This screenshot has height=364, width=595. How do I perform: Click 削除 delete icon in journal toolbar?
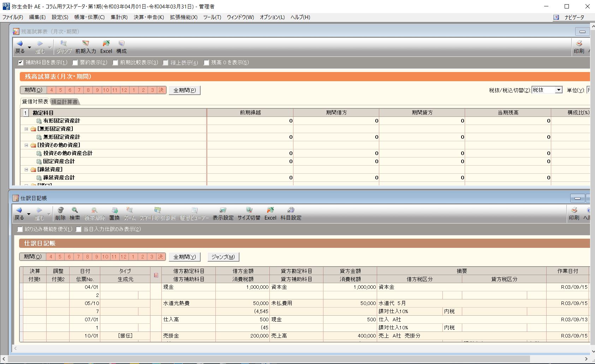60,214
